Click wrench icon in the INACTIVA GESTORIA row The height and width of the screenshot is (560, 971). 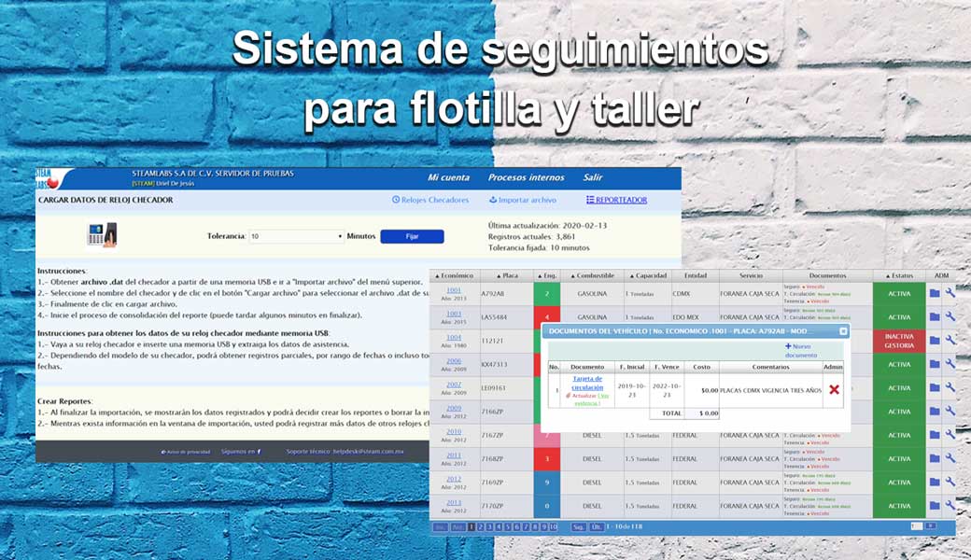pos(950,341)
